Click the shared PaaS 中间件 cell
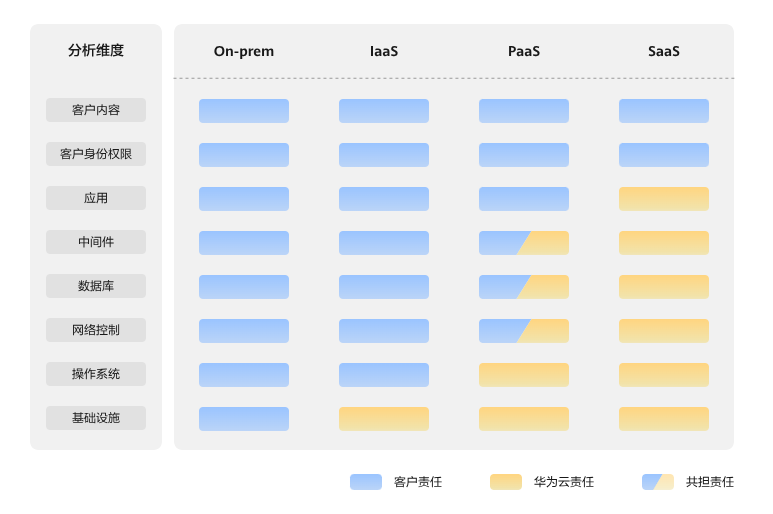 pyautogui.click(x=524, y=243)
